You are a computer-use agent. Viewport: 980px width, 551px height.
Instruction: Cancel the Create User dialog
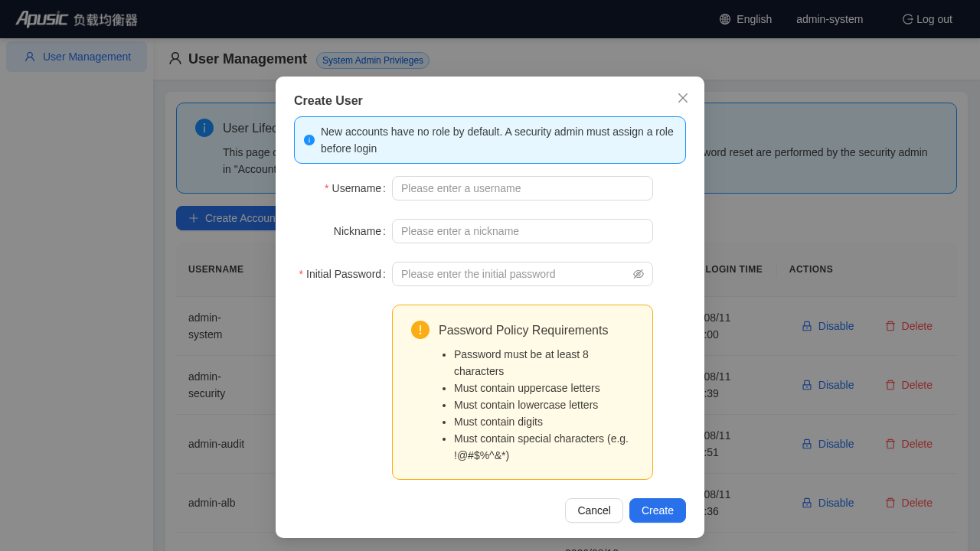[594, 510]
